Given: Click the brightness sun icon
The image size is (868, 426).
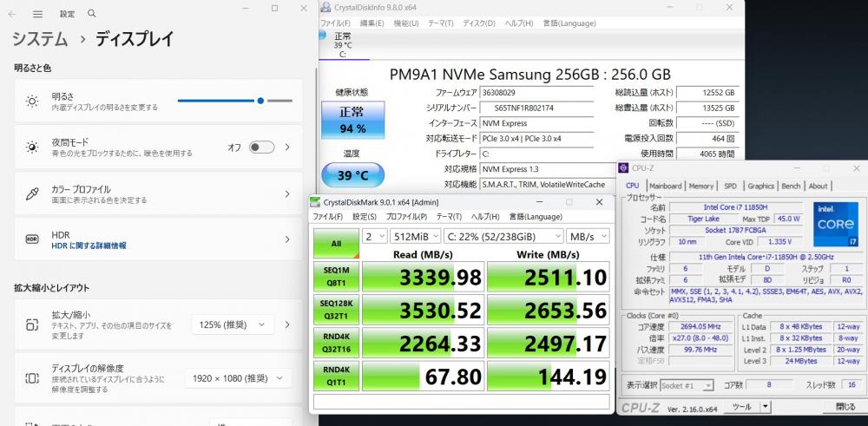Looking at the screenshot, I should coord(32,102).
